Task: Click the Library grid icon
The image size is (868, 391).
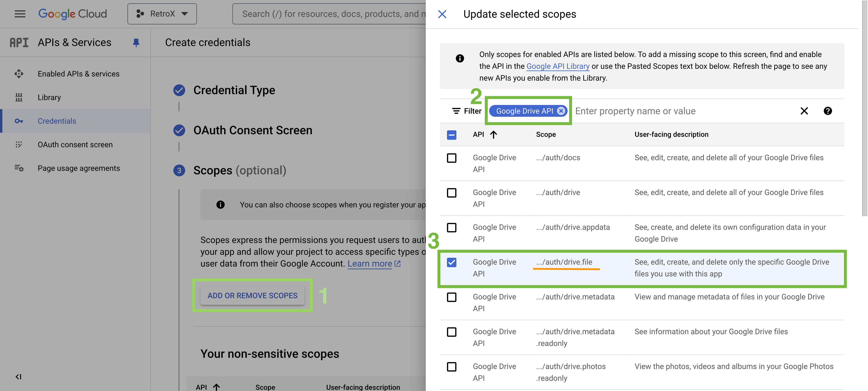Action: coord(19,98)
